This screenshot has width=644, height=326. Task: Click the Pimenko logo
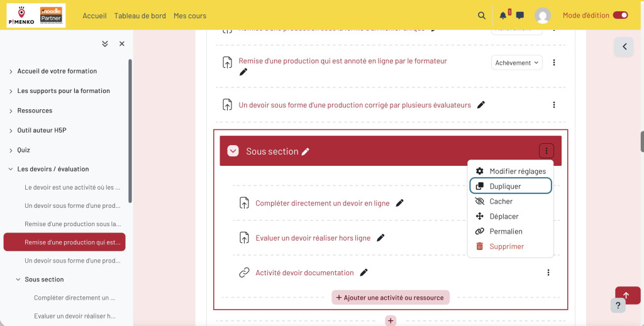click(x=22, y=16)
